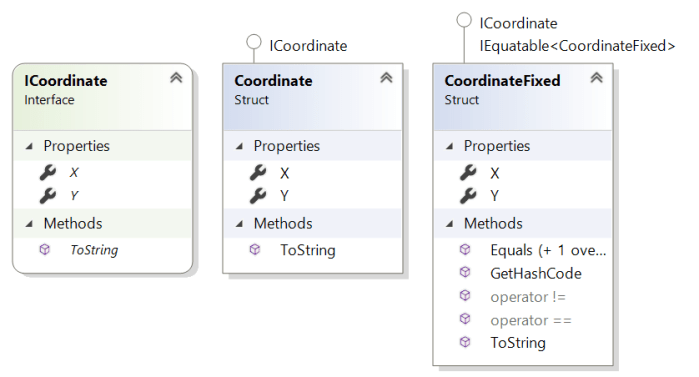Image resolution: width=699 pixels, height=377 pixels.
Task: Select the operator == method
Action: click(x=531, y=320)
